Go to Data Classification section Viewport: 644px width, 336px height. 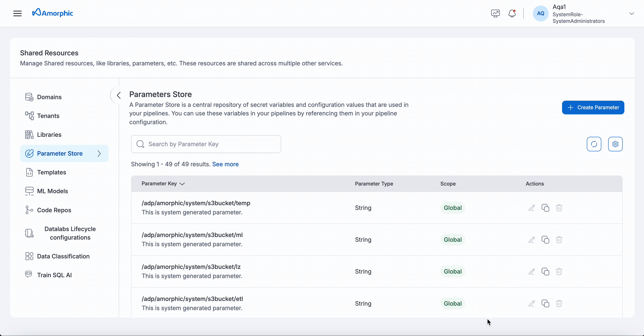click(x=63, y=256)
